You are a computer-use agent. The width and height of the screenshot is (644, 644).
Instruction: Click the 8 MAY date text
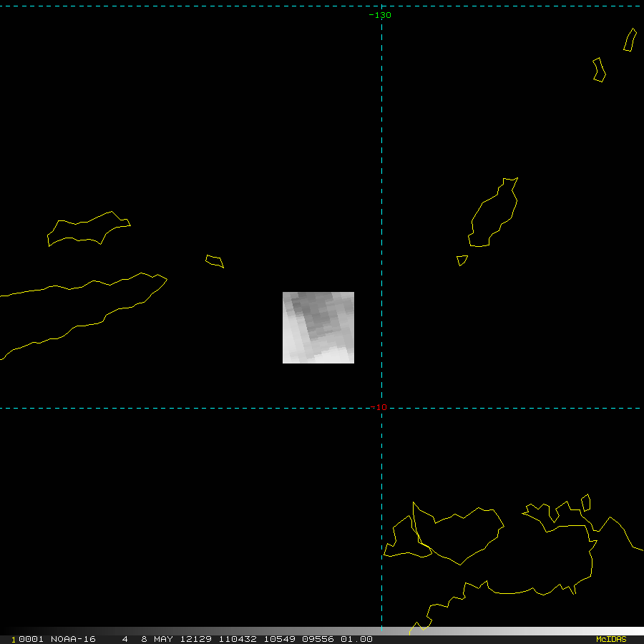tap(157, 639)
